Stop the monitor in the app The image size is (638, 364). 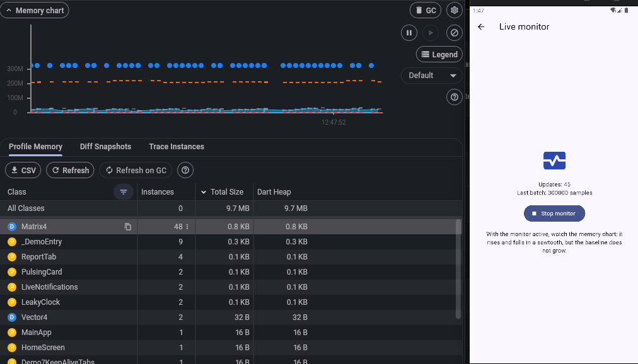pyautogui.click(x=554, y=213)
